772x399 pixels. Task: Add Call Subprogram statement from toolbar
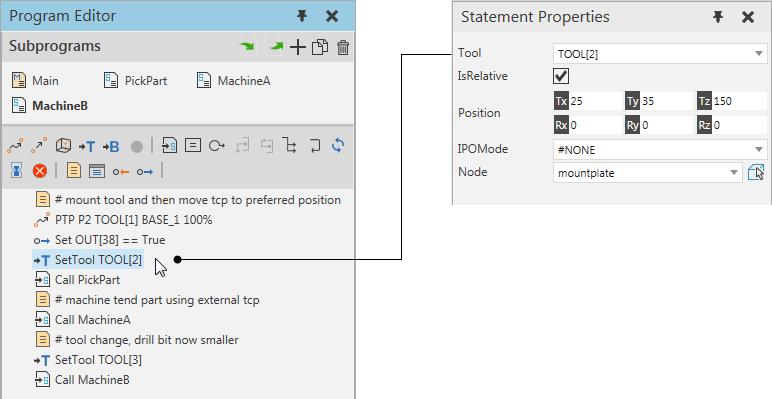pyautogui.click(x=169, y=146)
